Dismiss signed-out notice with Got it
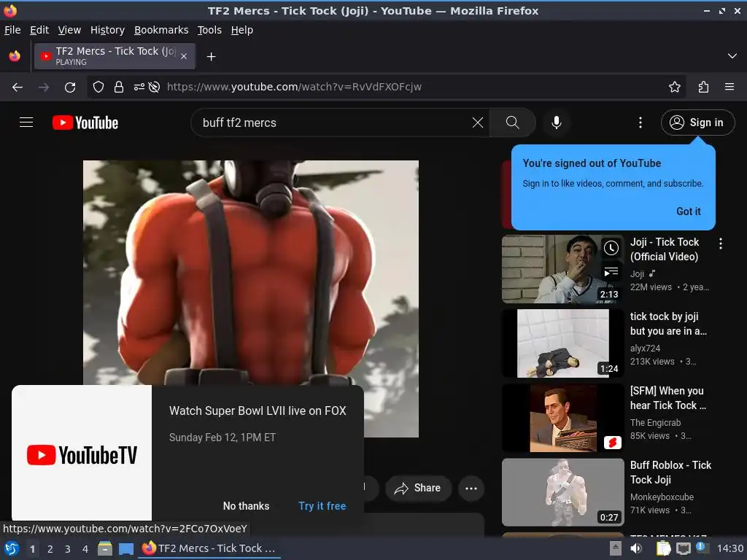The height and width of the screenshot is (560, 747). tap(689, 211)
